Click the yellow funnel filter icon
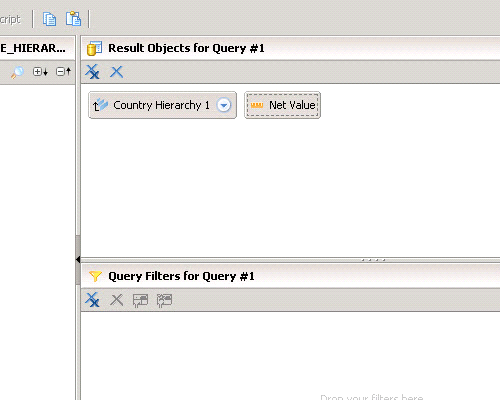Screen dimensions: 500x400 pyautogui.click(x=95, y=276)
